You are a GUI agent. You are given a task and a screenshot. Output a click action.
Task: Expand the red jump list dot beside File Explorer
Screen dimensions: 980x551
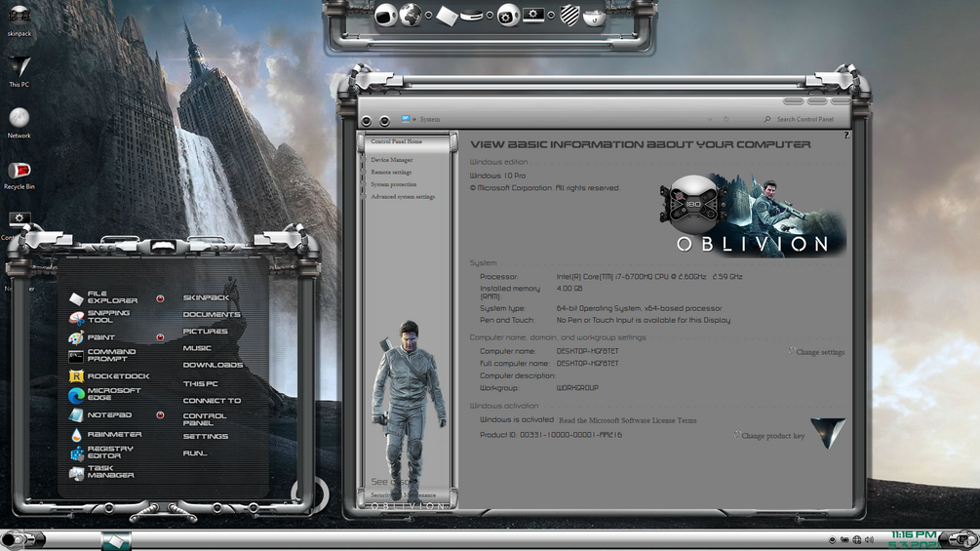(160, 298)
